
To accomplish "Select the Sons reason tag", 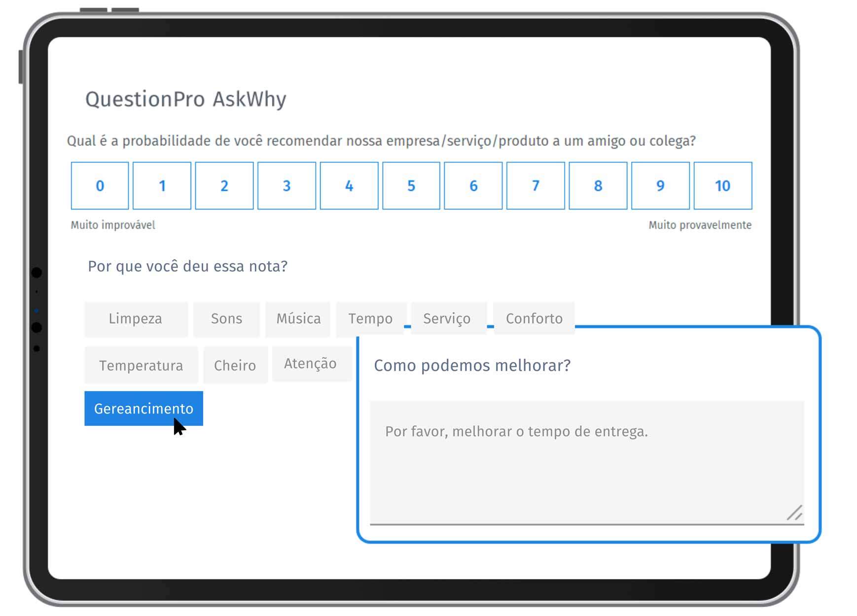I will pyautogui.click(x=226, y=319).
